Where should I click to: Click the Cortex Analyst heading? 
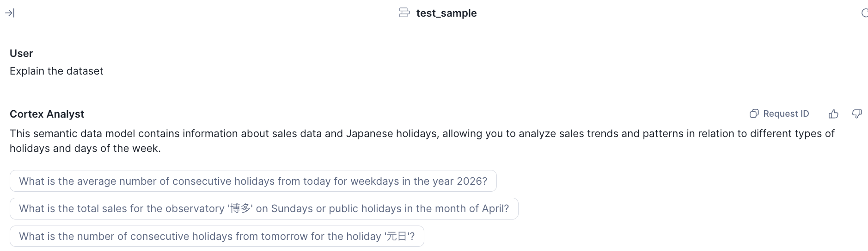(47, 114)
